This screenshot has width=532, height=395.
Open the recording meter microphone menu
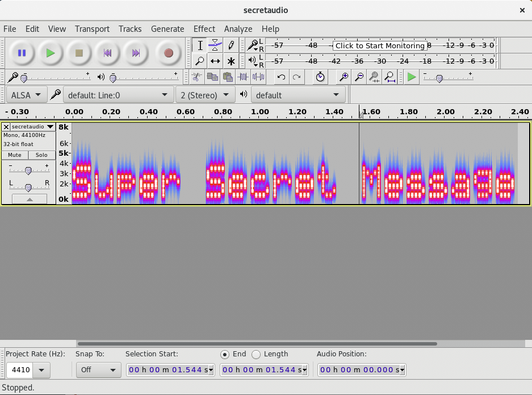[x=253, y=45]
